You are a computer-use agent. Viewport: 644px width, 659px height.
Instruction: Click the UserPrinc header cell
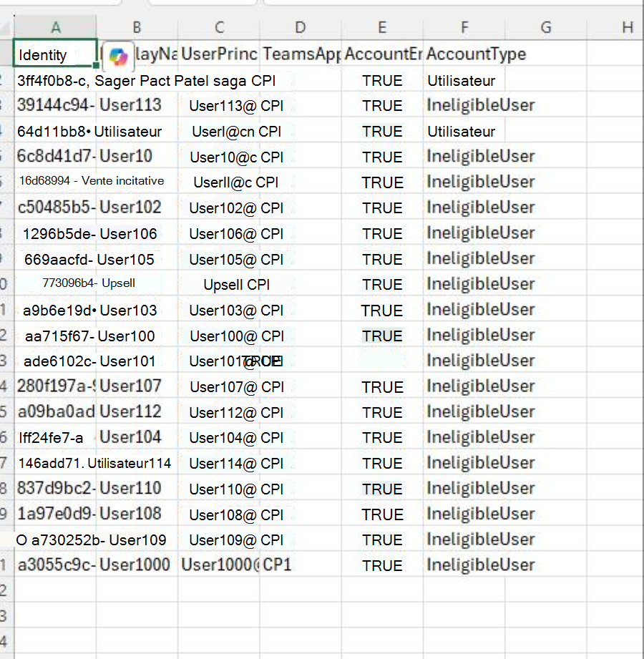[x=219, y=54]
